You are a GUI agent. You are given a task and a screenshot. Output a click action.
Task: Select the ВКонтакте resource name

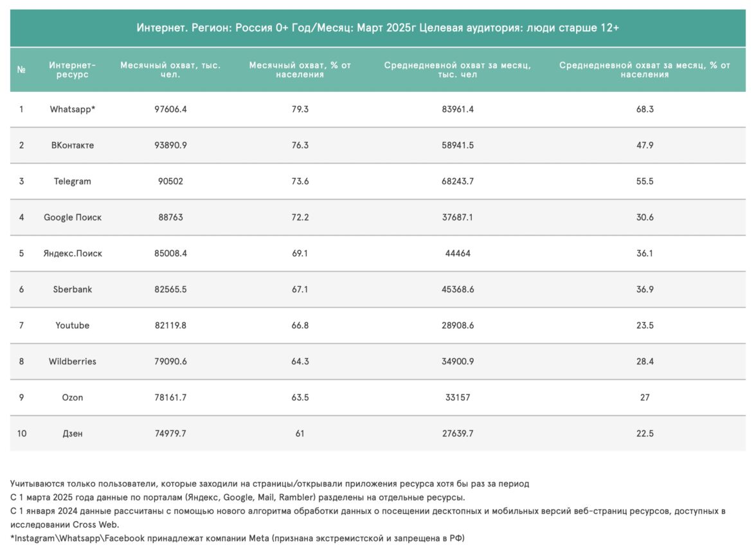coord(73,145)
